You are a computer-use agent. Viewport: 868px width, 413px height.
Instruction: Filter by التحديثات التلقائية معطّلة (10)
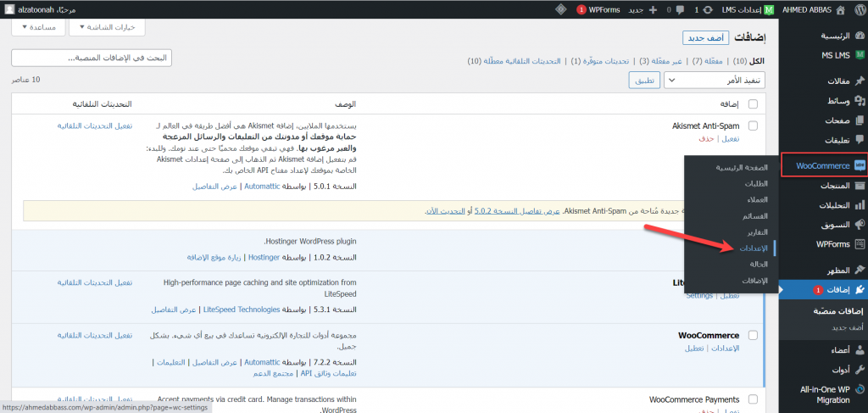coord(515,60)
